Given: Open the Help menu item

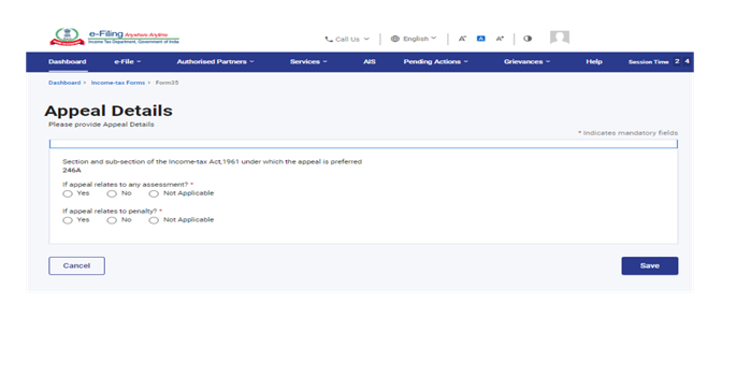Looking at the screenshot, I should [x=594, y=62].
